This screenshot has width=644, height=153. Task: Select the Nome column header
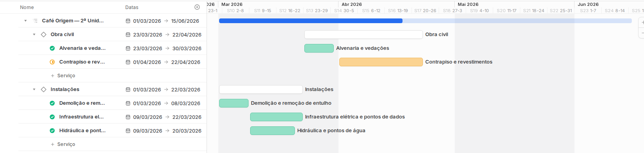coord(27,7)
